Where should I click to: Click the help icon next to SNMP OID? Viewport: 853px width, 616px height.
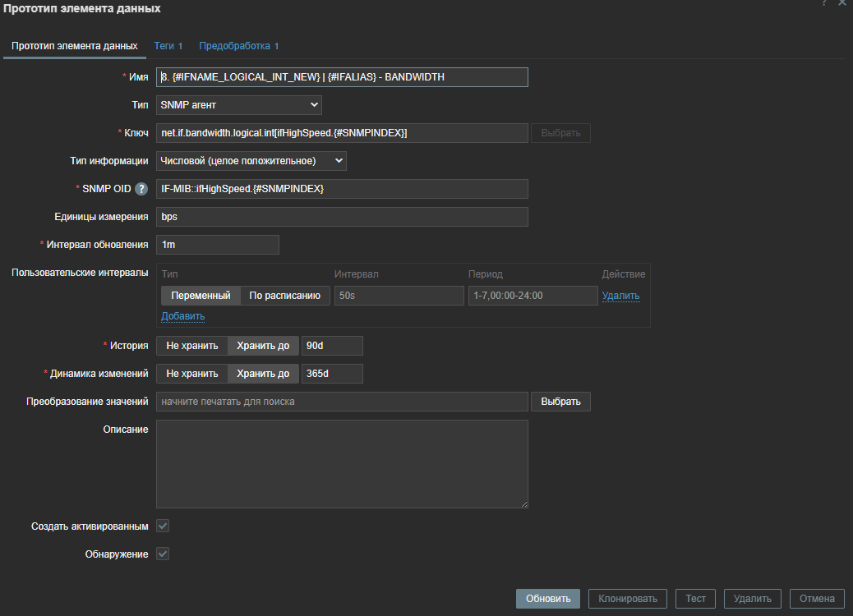[x=141, y=189]
